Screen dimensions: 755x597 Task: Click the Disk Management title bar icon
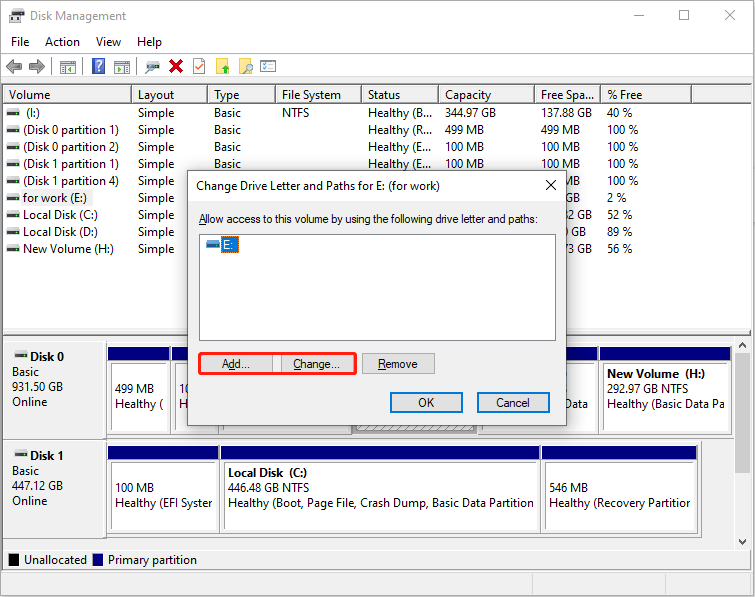(16, 16)
